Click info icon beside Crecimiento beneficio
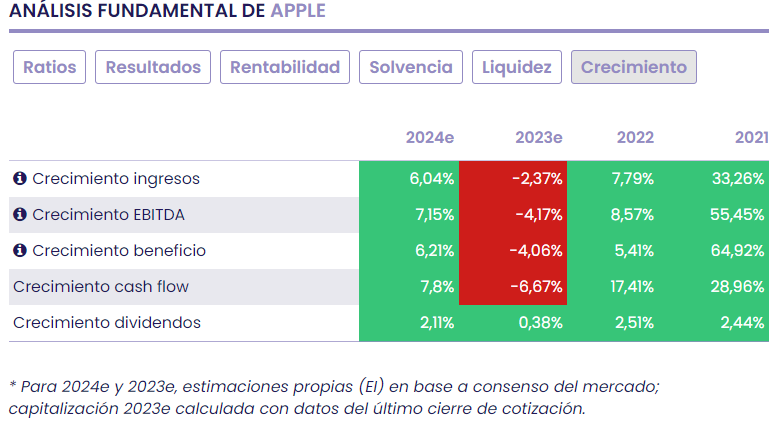777x427 pixels. tap(20, 251)
